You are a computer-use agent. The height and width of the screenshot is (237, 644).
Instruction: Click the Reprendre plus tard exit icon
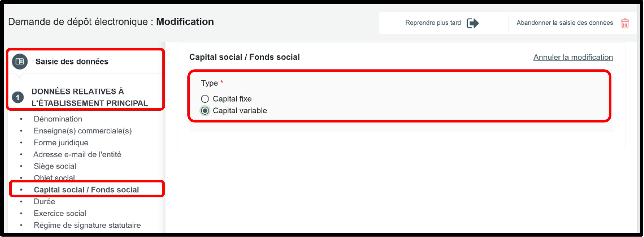[x=472, y=23]
